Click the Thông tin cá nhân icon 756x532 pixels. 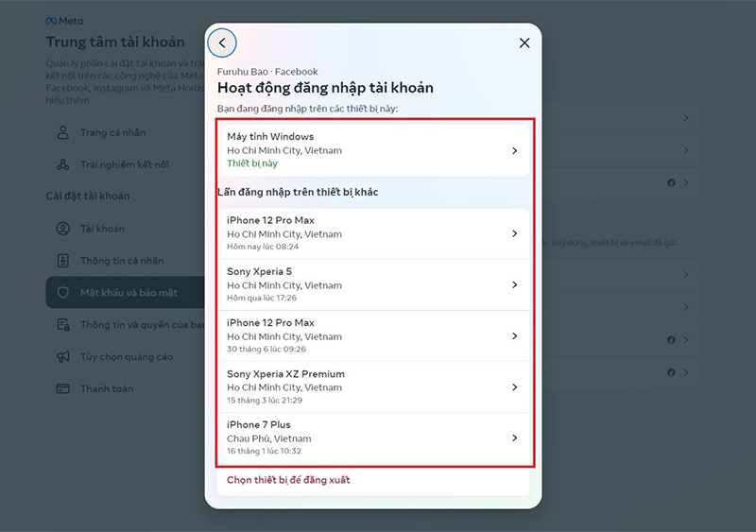(x=63, y=261)
